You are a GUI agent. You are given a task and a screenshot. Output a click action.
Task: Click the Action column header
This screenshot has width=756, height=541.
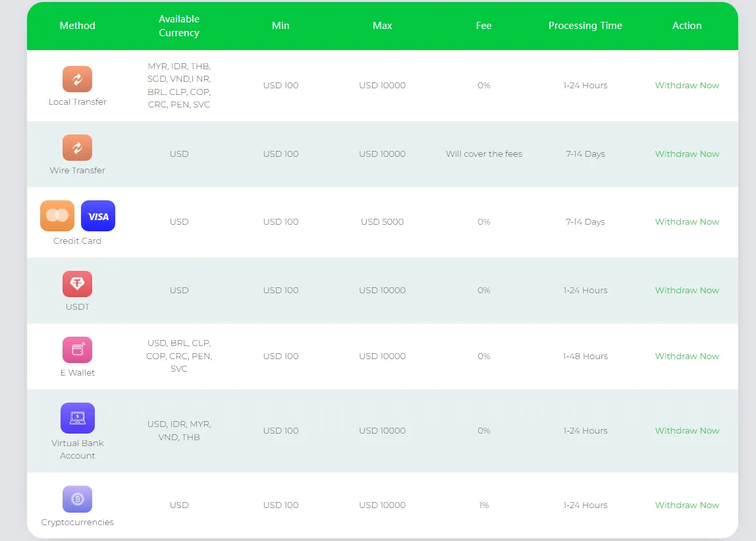(687, 26)
